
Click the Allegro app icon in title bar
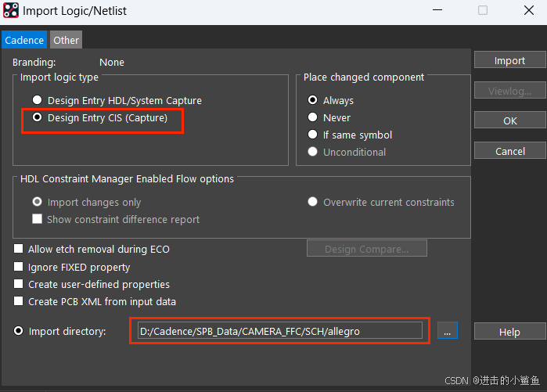tap(11, 10)
